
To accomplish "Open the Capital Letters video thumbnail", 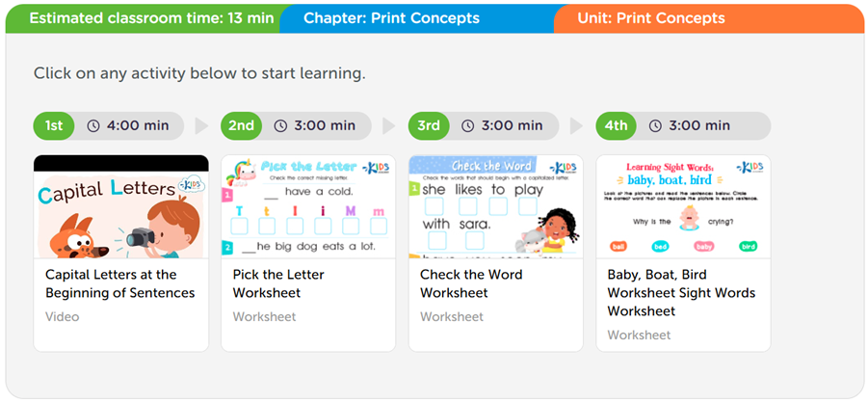I will coord(121,207).
